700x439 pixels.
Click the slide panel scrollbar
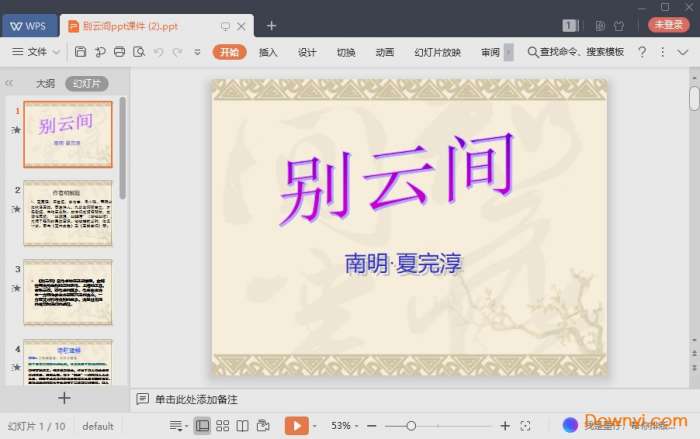pos(122,148)
